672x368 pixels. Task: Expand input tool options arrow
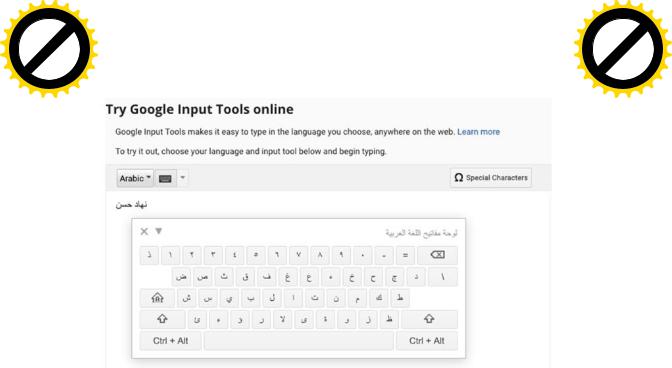183,178
